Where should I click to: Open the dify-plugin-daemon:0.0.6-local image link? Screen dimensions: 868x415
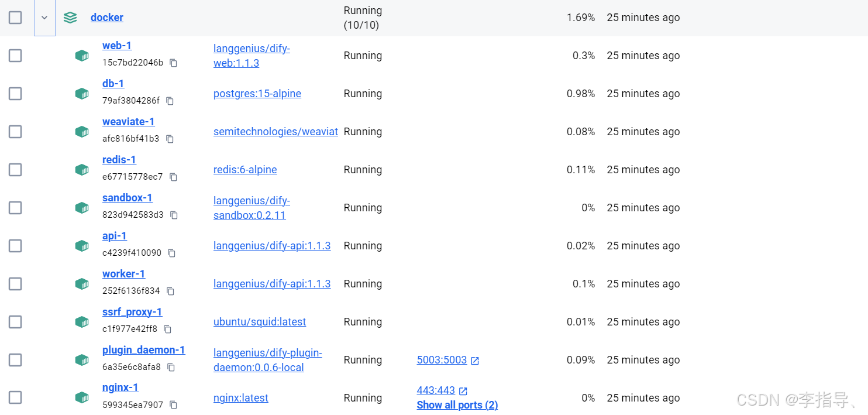click(x=268, y=360)
